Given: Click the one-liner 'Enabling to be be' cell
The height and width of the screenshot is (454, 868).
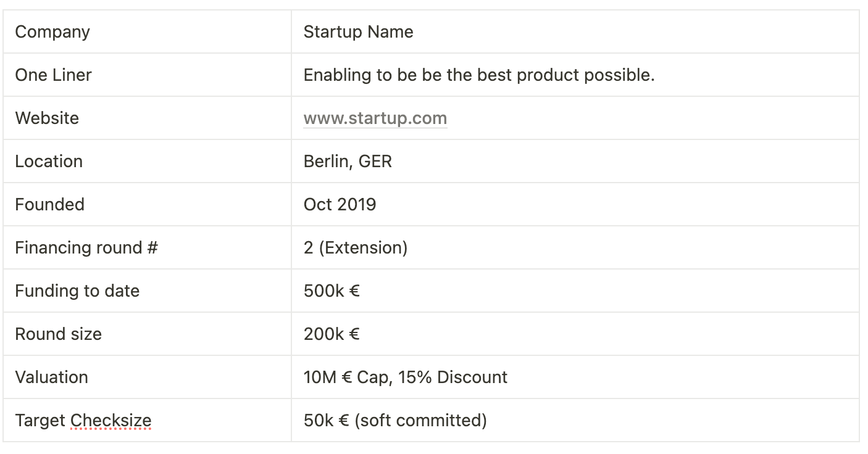Looking at the screenshot, I should [575, 75].
